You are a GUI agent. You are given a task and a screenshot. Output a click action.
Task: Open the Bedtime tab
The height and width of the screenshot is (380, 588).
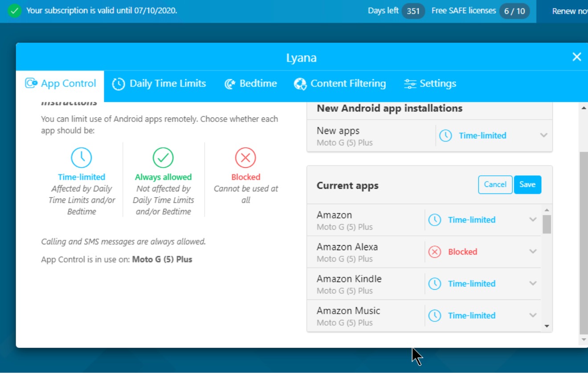pos(251,84)
